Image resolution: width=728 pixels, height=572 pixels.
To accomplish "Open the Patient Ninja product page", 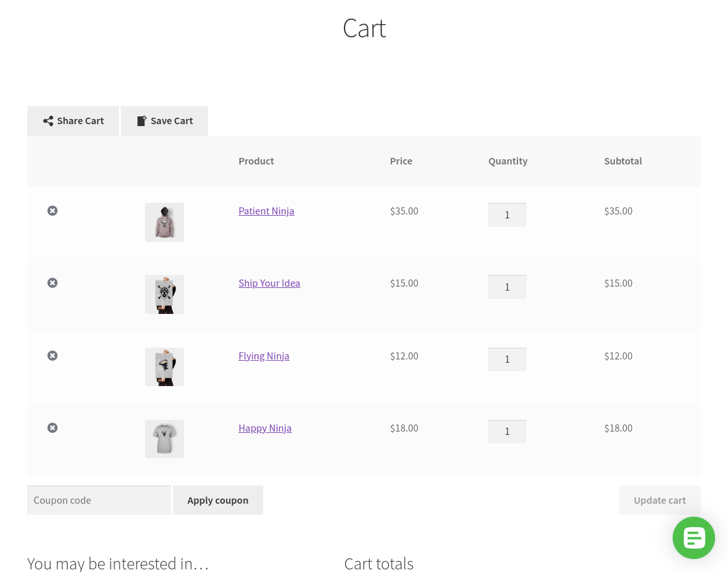I will 266,211.
